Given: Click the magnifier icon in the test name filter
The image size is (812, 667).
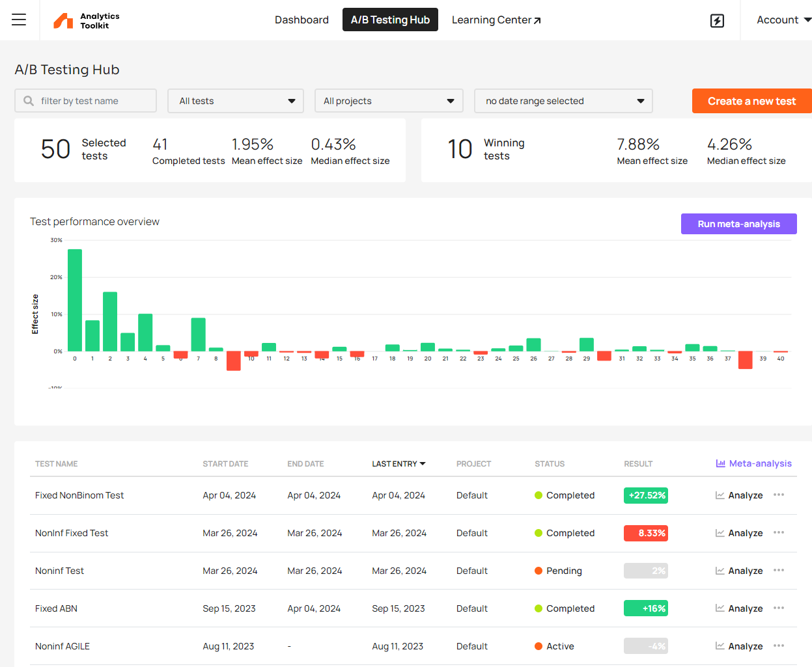Looking at the screenshot, I should 27,101.
